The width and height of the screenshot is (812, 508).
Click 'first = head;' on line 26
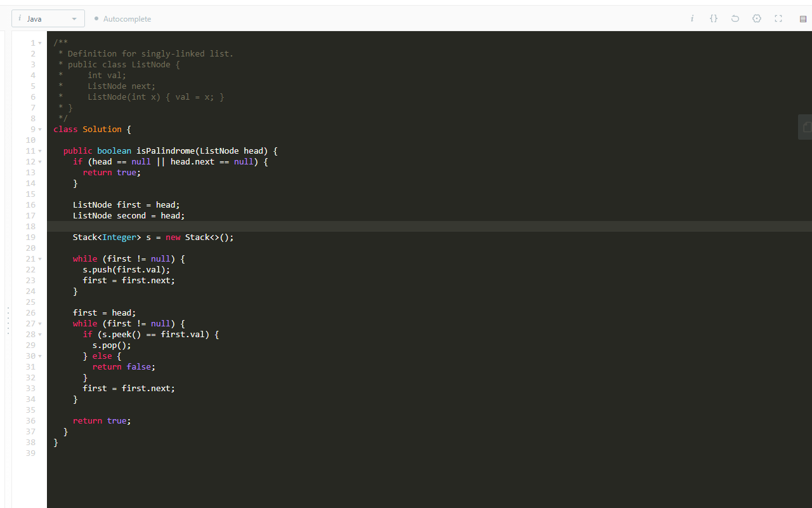105,312
